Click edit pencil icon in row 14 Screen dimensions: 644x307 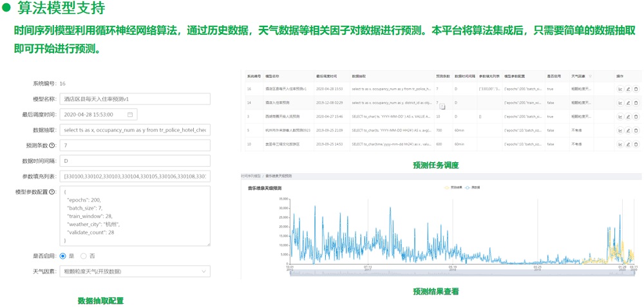[x=628, y=103]
